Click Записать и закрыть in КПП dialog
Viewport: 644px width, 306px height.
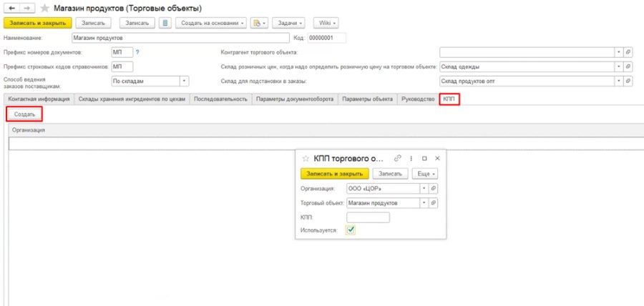click(x=335, y=174)
